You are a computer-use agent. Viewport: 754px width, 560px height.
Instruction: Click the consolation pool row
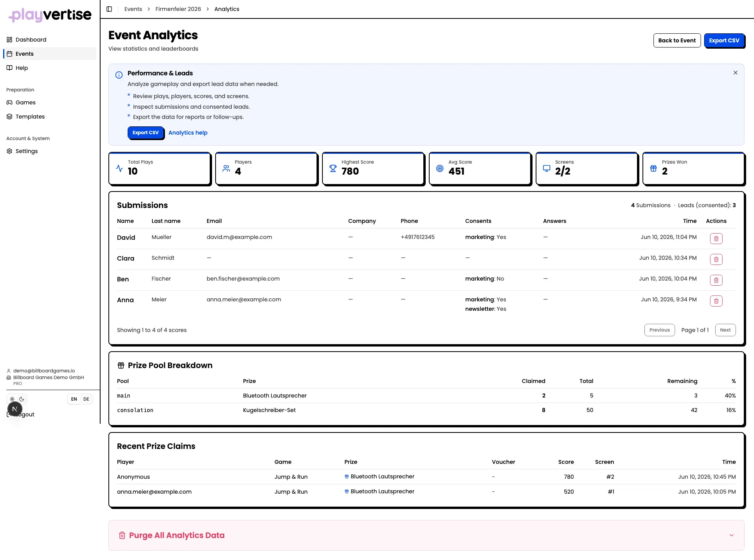[426, 410]
